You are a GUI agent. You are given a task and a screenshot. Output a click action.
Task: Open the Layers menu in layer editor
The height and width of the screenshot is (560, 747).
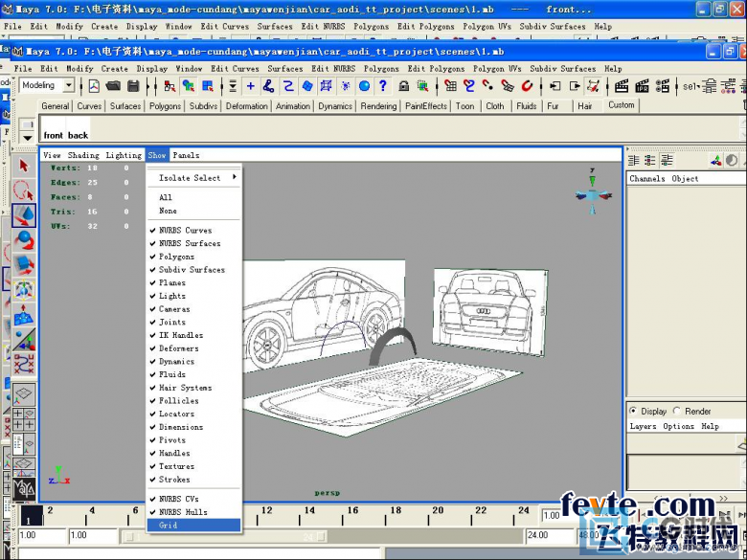[643, 426]
